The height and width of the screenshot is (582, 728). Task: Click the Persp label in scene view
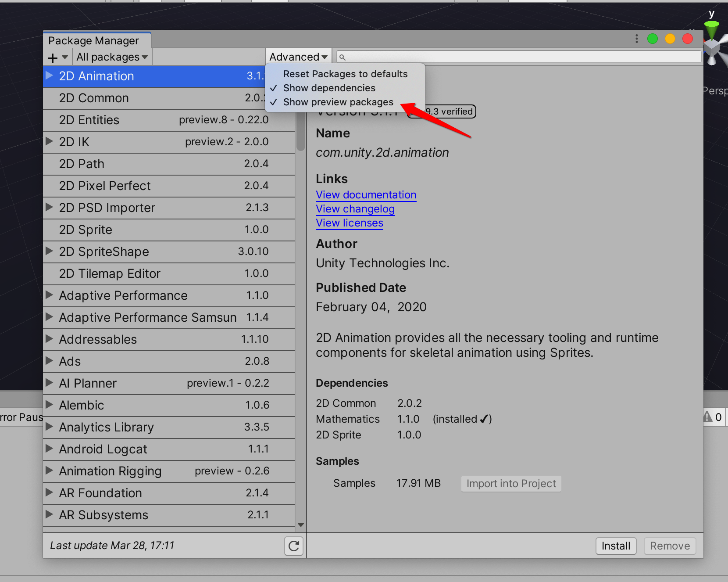tap(715, 91)
